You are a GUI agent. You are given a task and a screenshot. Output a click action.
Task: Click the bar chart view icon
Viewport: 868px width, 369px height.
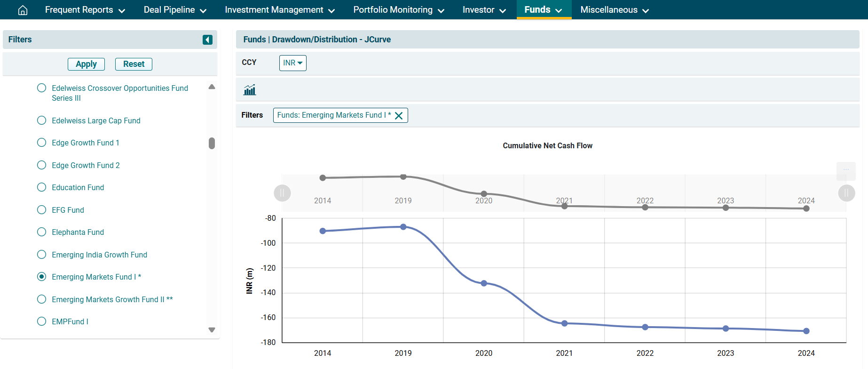click(250, 90)
